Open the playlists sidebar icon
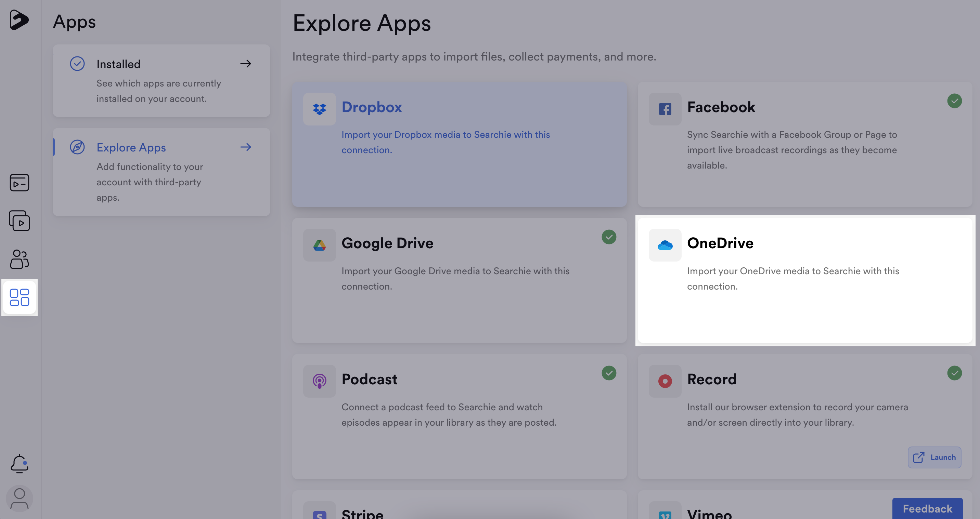The image size is (980, 519). coord(20,221)
